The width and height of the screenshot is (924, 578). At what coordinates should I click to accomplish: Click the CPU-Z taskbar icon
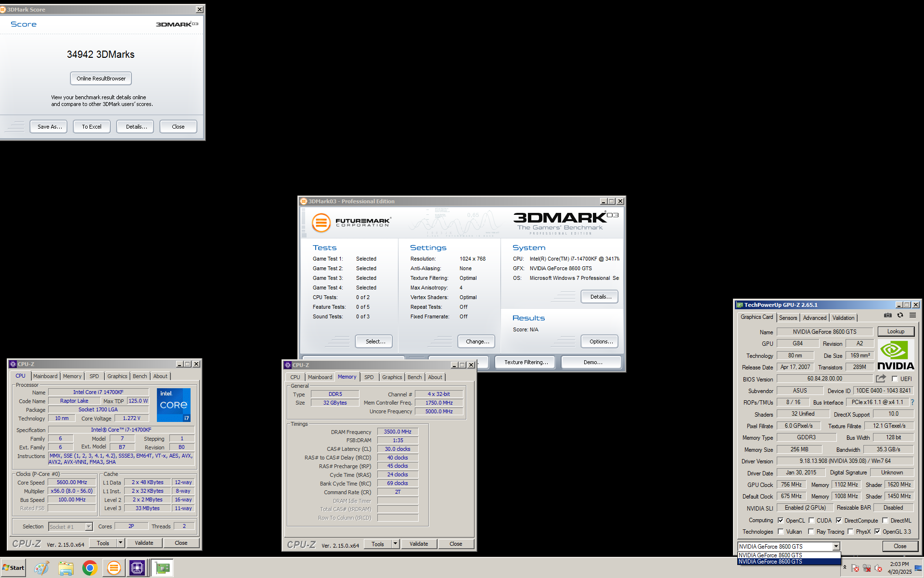tap(137, 568)
